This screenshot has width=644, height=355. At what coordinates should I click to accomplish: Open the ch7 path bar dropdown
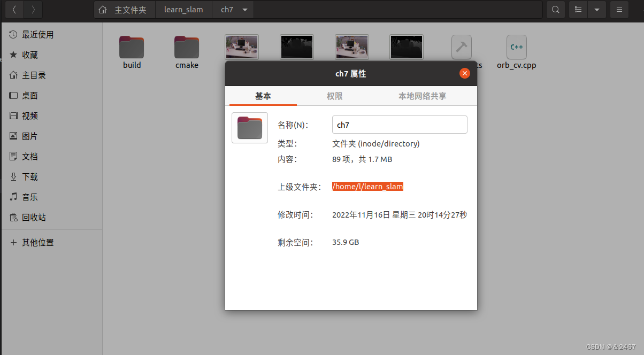pyautogui.click(x=244, y=9)
